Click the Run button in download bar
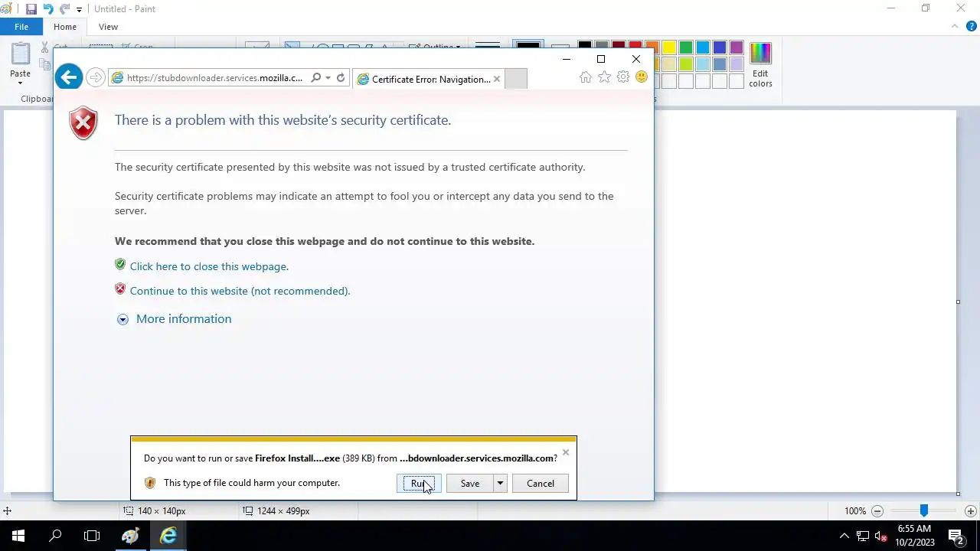The image size is (980, 551). [x=420, y=483]
